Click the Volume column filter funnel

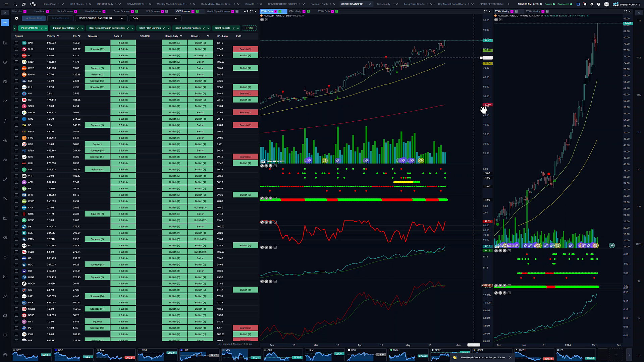click(x=58, y=36)
